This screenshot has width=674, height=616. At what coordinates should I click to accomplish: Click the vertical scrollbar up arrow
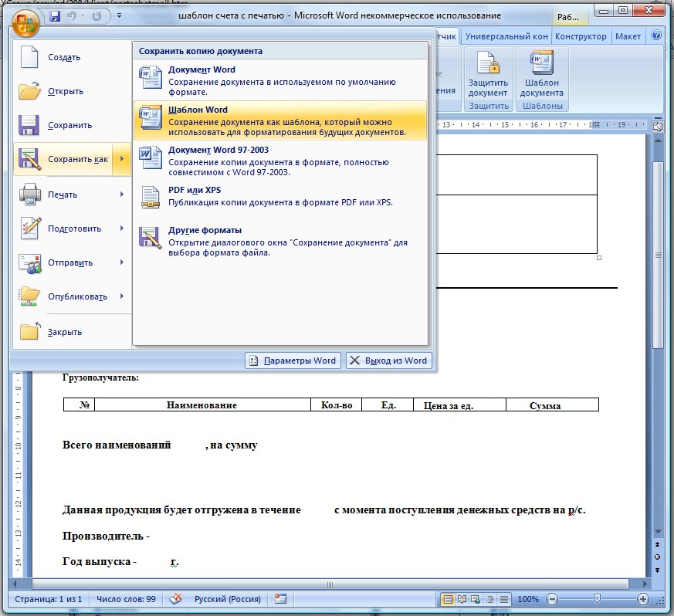click(658, 140)
